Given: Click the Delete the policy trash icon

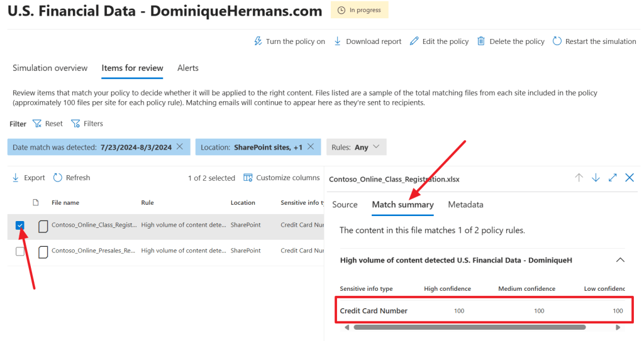Looking at the screenshot, I should [x=481, y=41].
